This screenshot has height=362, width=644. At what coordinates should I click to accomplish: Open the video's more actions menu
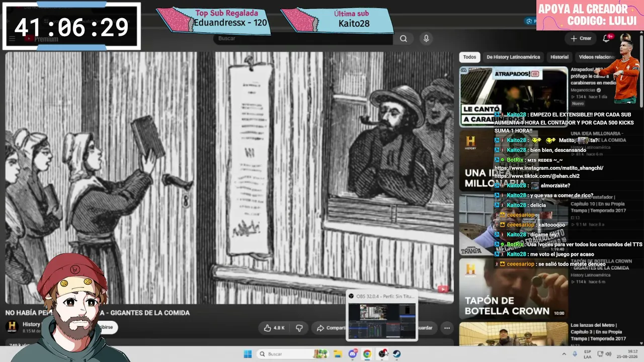447,328
